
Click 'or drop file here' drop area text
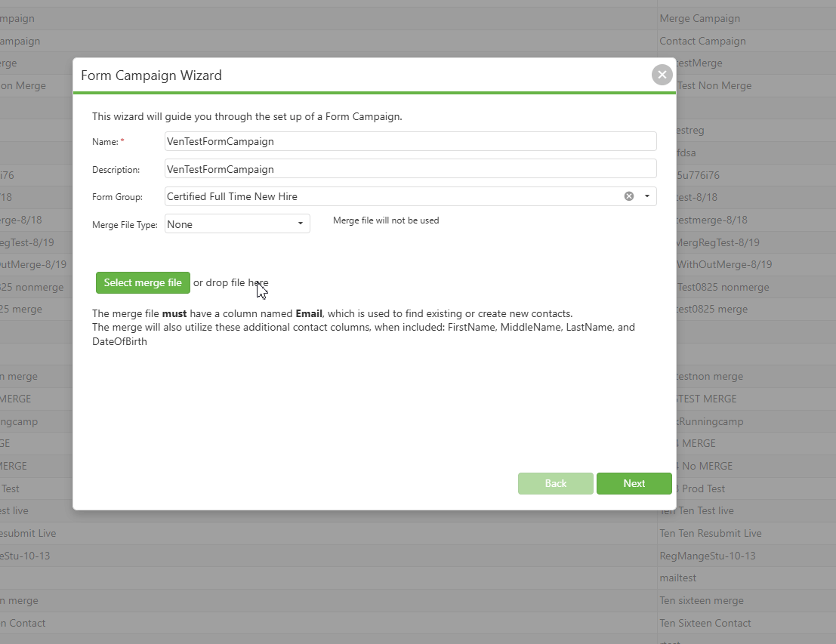231,282
